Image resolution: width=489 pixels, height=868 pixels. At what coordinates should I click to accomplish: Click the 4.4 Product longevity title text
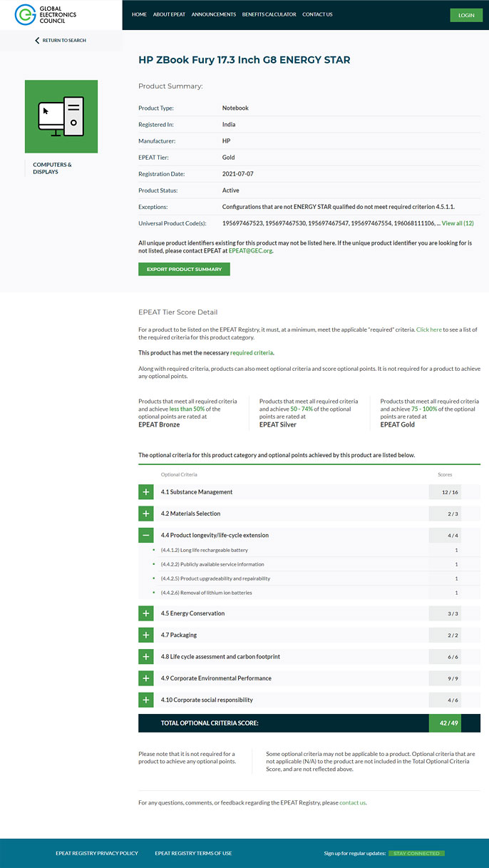click(x=215, y=535)
